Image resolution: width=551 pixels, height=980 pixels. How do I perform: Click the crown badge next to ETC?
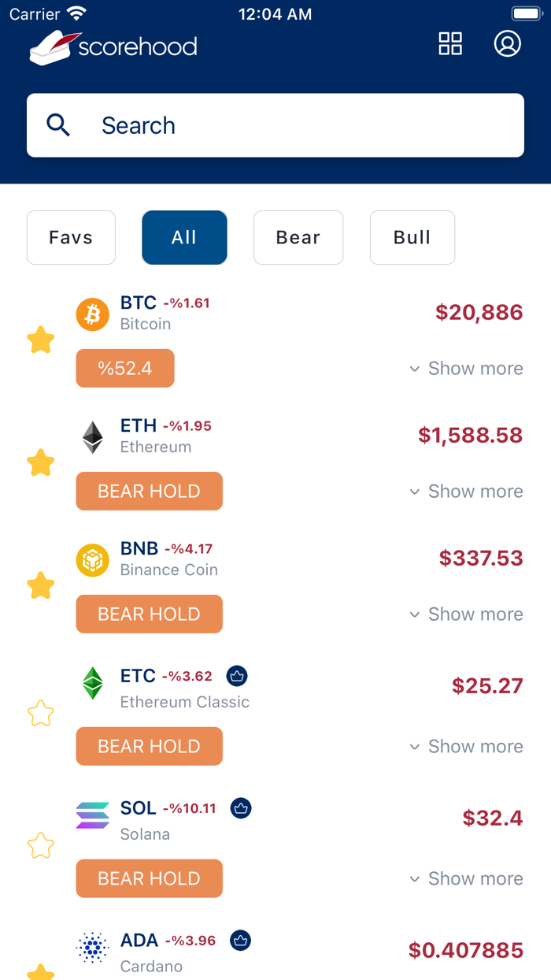(237, 676)
